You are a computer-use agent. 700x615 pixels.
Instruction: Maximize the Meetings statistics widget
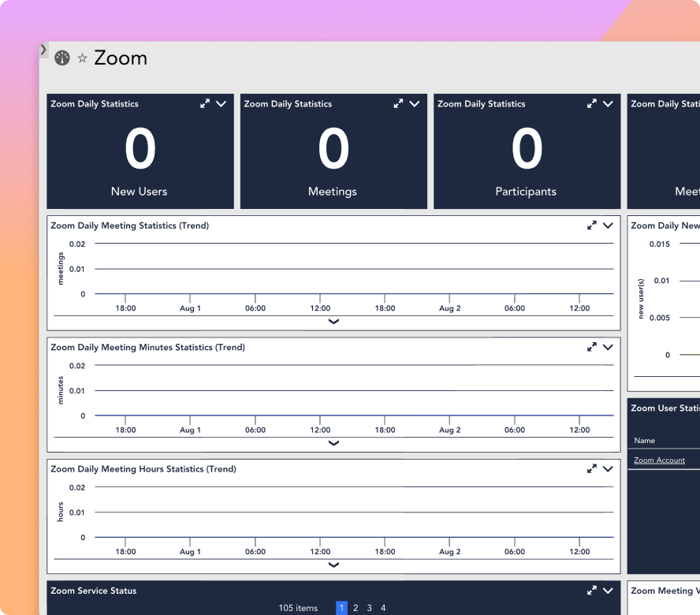pos(398,103)
